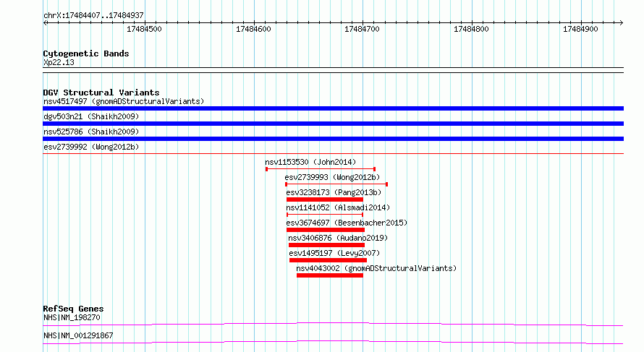Screen dimensions: 644x352
Task: Select the chrX:17484407..17484937 coordinate label
Action: point(93,16)
